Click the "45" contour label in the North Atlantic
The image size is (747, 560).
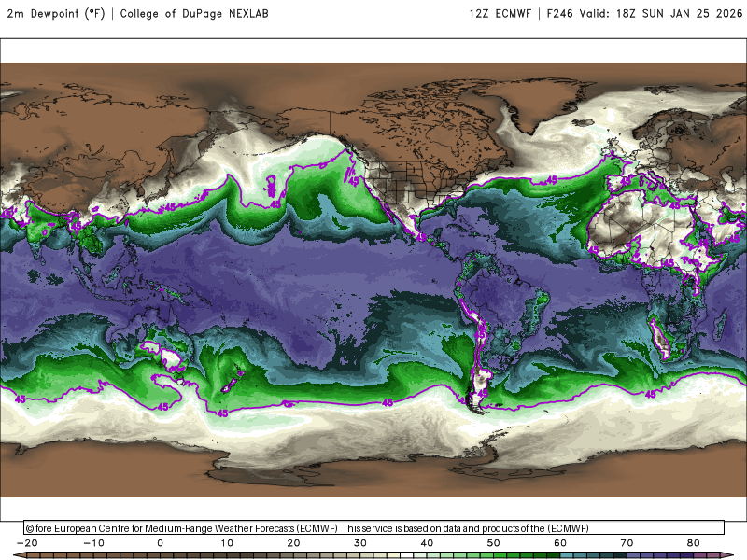pos(552,180)
